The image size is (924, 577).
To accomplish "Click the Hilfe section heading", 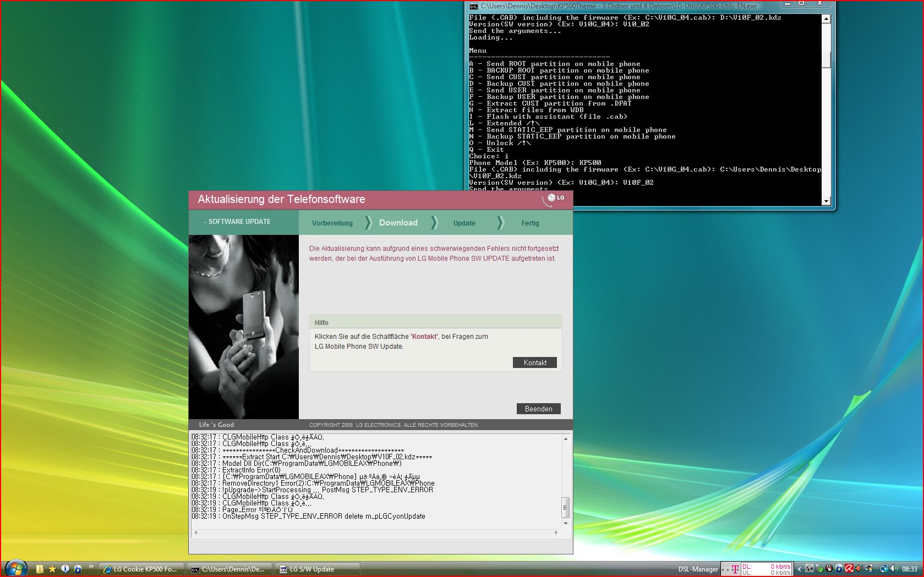I will (321, 323).
